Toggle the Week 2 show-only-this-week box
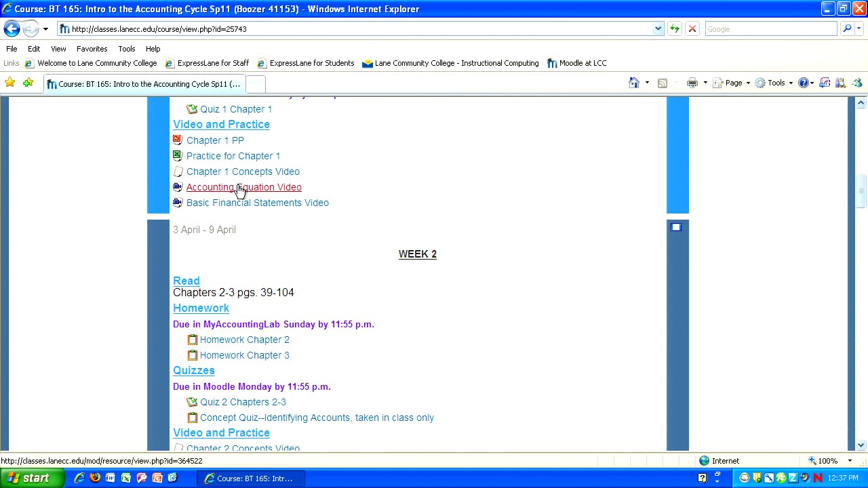 click(x=675, y=227)
